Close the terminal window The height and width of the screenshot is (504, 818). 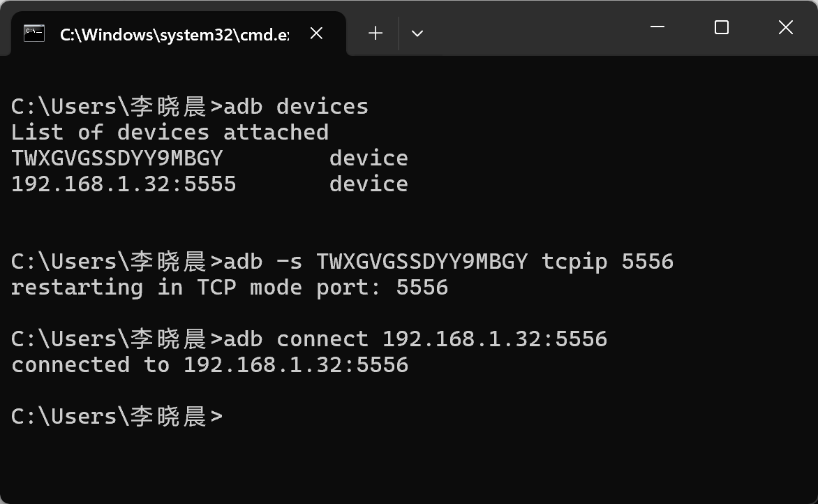[785, 27]
